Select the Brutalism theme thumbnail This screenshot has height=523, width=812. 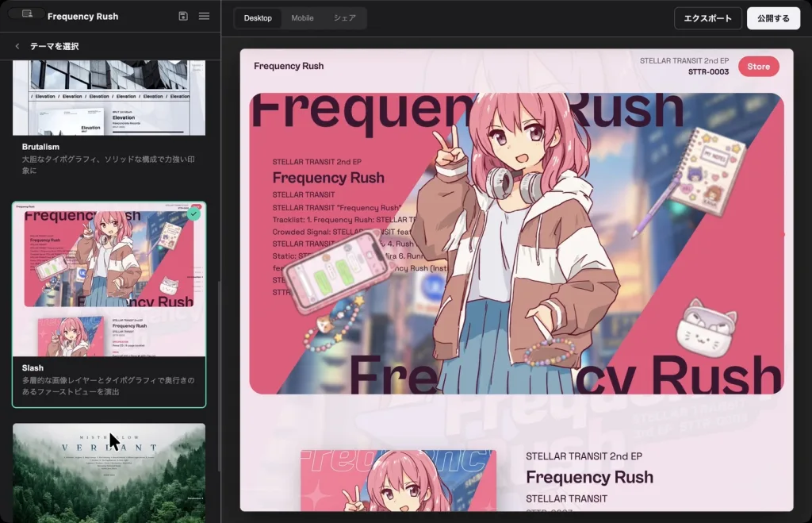click(109, 98)
